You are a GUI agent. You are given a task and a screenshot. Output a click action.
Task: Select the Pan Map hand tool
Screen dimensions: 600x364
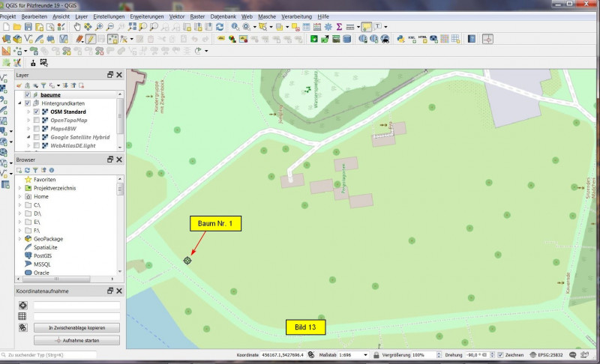76,27
